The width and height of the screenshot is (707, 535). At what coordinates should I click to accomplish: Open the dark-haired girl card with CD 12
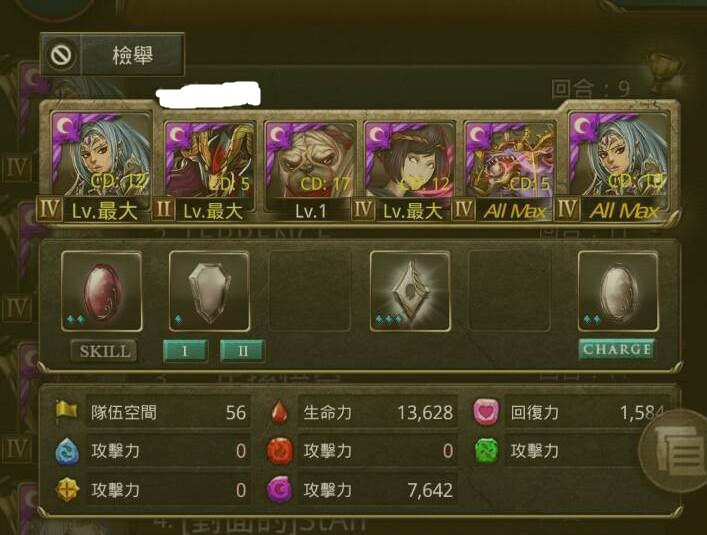(409, 160)
